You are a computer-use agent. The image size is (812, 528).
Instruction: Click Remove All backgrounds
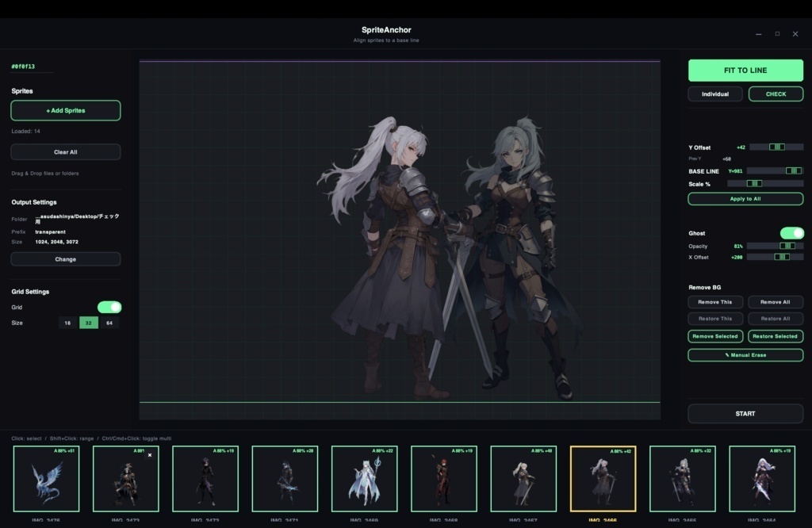pyautogui.click(x=776, y=302)
